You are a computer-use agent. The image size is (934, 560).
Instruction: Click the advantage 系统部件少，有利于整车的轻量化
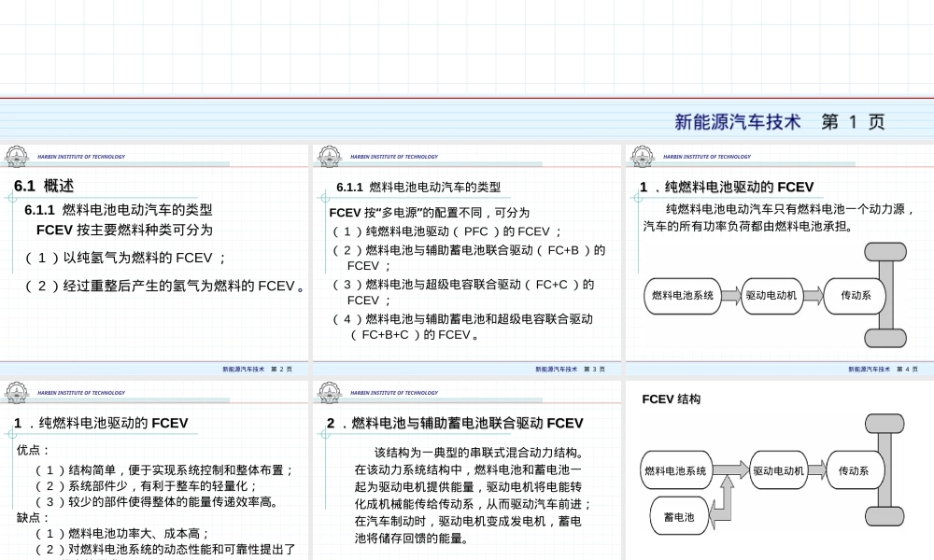(x=147, y=485)
